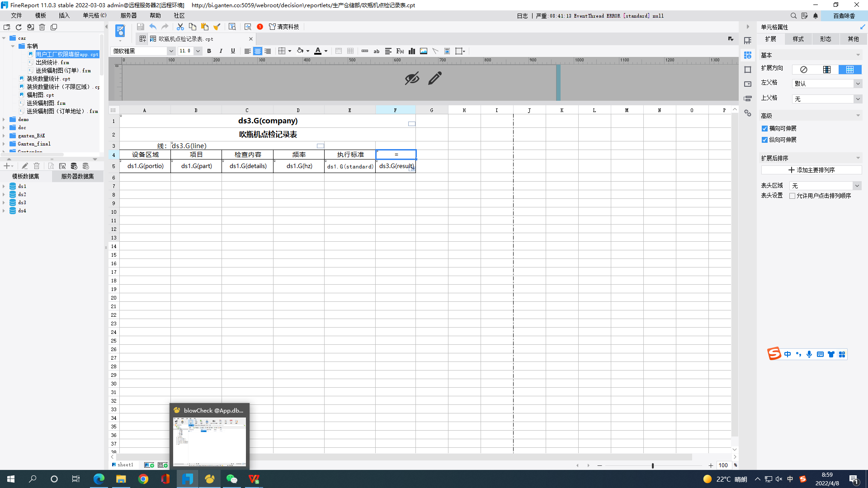Click the 日志 log link
Screen dimensions: 868x488
(x=522, y=16)
